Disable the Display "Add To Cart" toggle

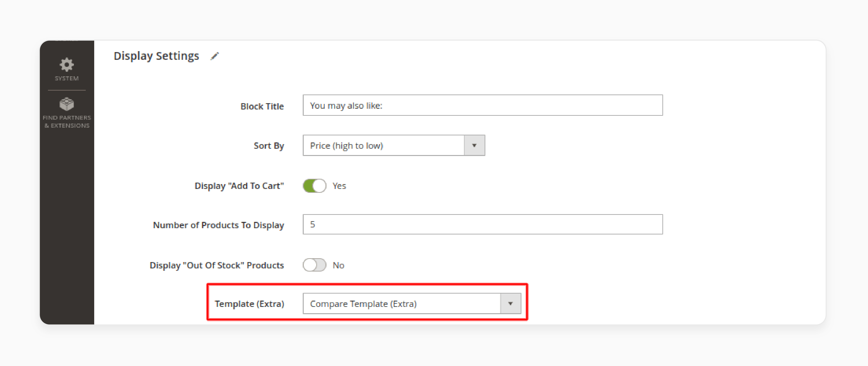click(314, 185)
